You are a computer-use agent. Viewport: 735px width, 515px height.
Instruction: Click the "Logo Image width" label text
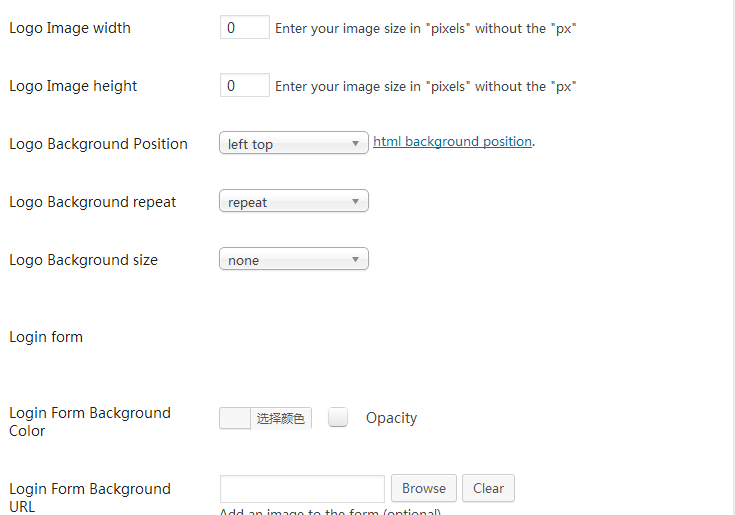[x=70, y=28]
